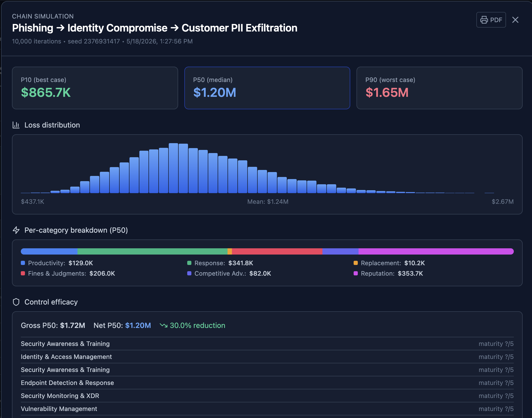
Task: Click the Competitive Adv.: $82.0K legend entry
Action: click(x=229, y=273)
